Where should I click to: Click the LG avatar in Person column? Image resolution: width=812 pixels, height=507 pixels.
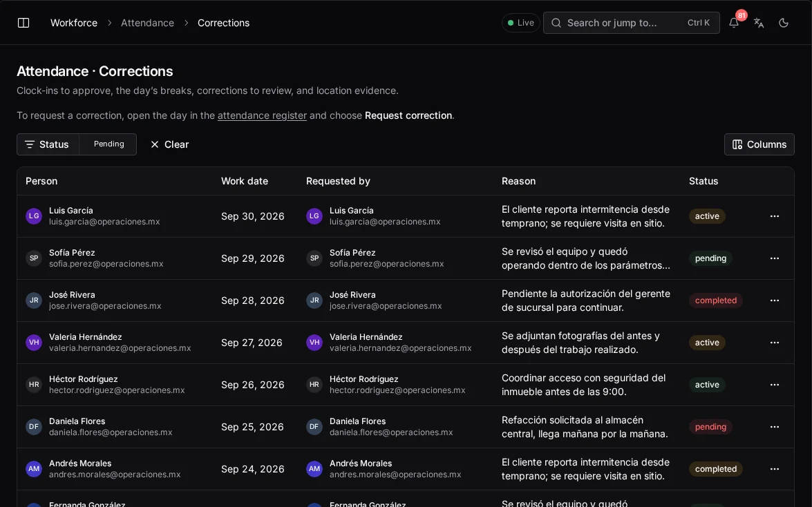pyautogui.click(x=34, y=216)
